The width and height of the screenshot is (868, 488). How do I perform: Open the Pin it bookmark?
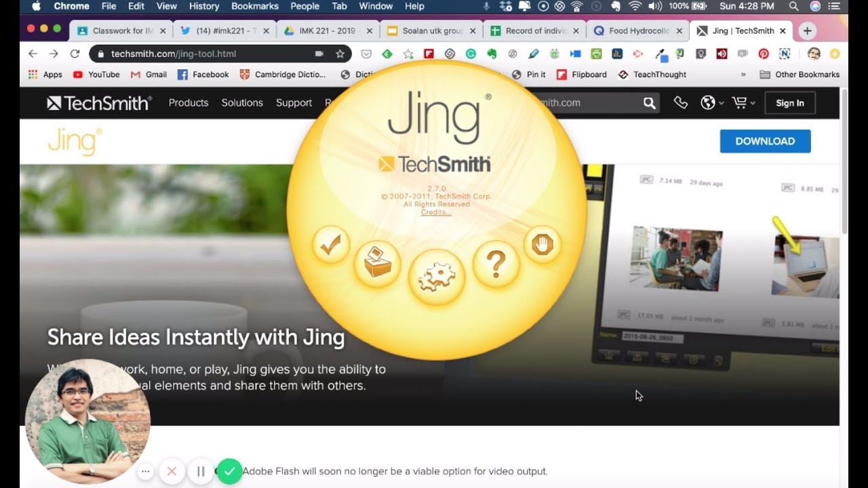[528, 75]
